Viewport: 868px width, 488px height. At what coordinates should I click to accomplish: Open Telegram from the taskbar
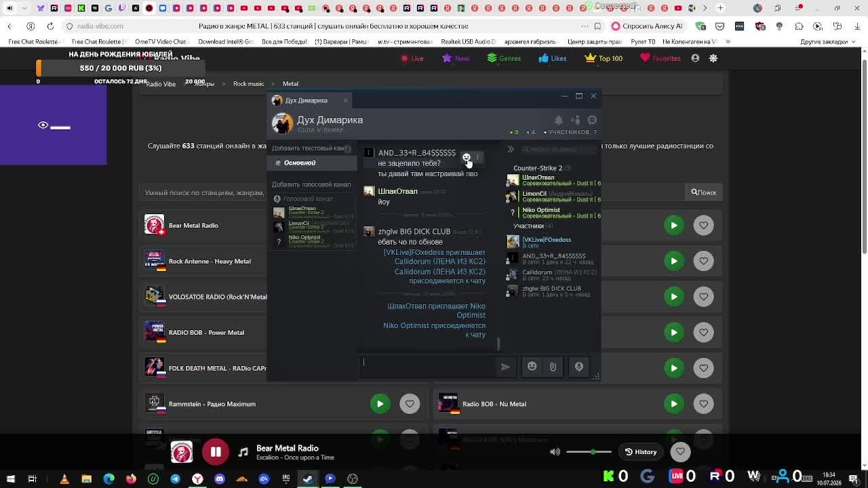coord(175,479)
